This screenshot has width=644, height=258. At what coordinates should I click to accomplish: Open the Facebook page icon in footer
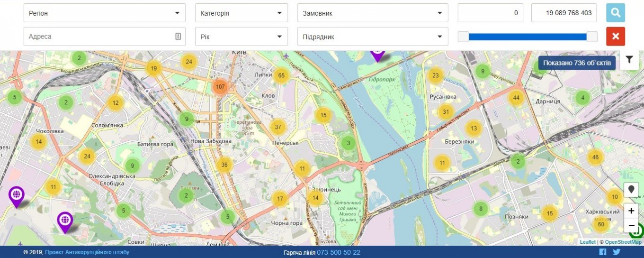click(603, 252)
